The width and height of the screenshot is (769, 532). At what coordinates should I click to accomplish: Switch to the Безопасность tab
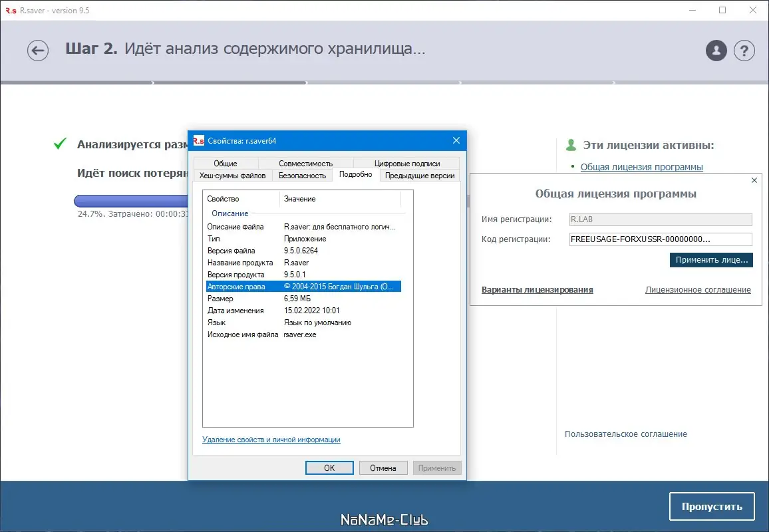click(302, 176)
